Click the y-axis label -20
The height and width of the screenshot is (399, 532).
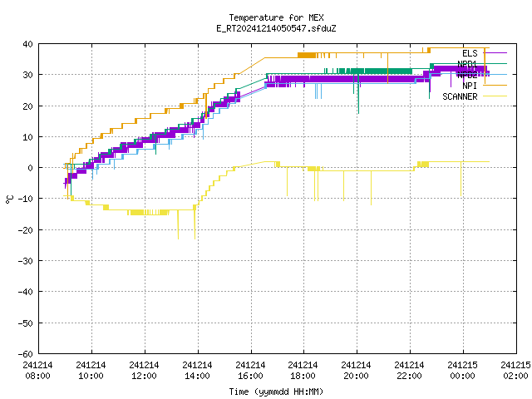point(26,230)
